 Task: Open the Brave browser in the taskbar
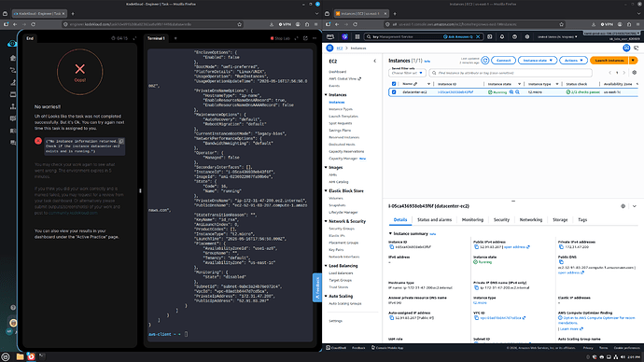(x=31, y=356)
